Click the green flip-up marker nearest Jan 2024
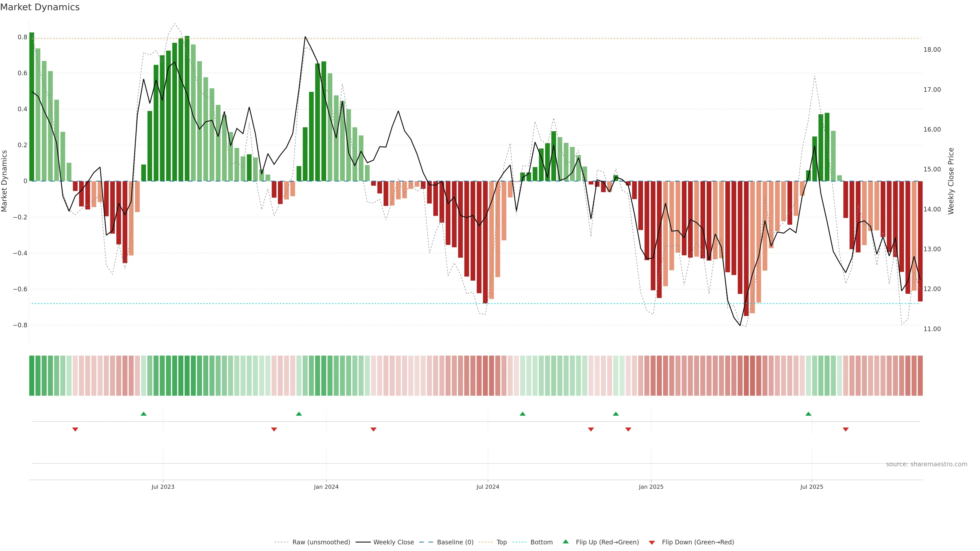 299,414
